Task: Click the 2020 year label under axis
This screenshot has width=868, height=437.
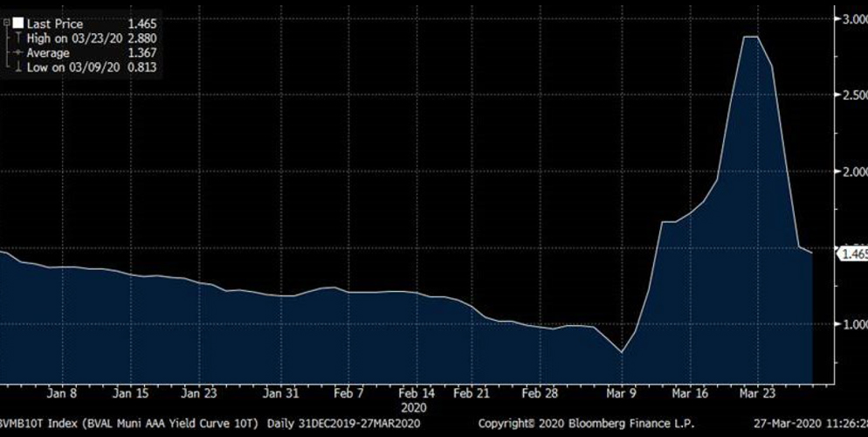Action: point(415,408)
